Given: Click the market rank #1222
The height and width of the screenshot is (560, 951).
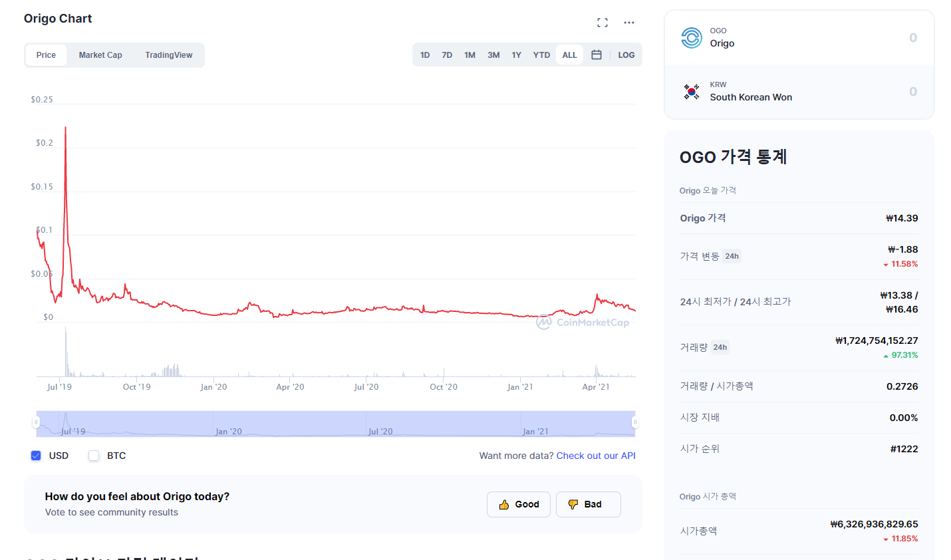Looking at the screenshot, I should (x=904, y=449).
